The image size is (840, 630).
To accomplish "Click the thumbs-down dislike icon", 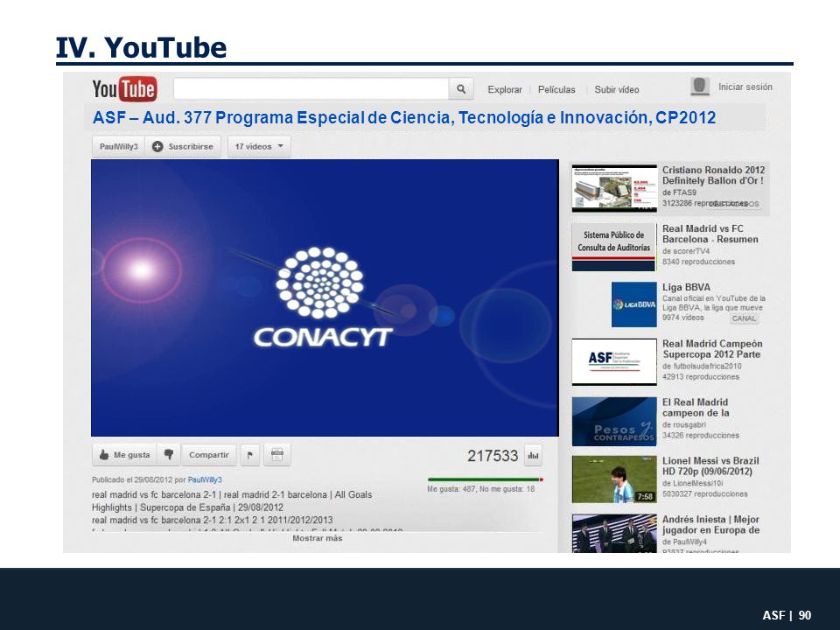I will (x=169, y=454).
